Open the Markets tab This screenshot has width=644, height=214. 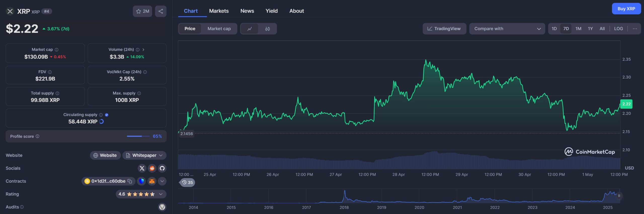(219, 11)
